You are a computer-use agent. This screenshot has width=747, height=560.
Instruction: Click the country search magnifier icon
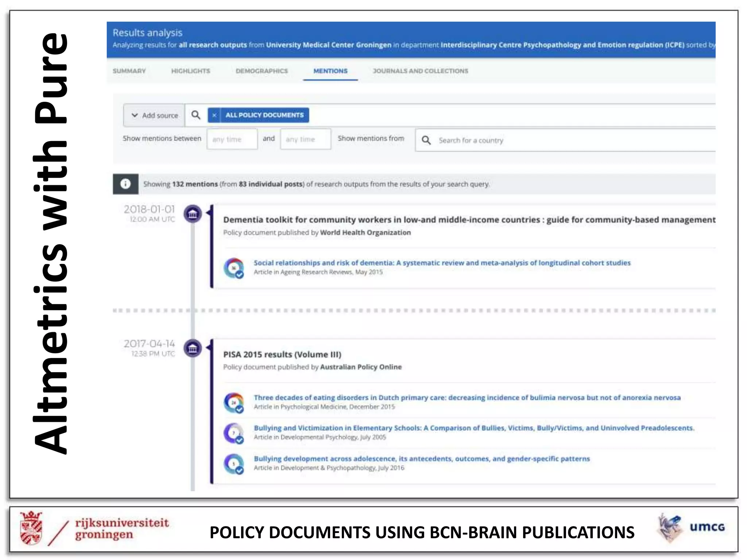[426, 140]
